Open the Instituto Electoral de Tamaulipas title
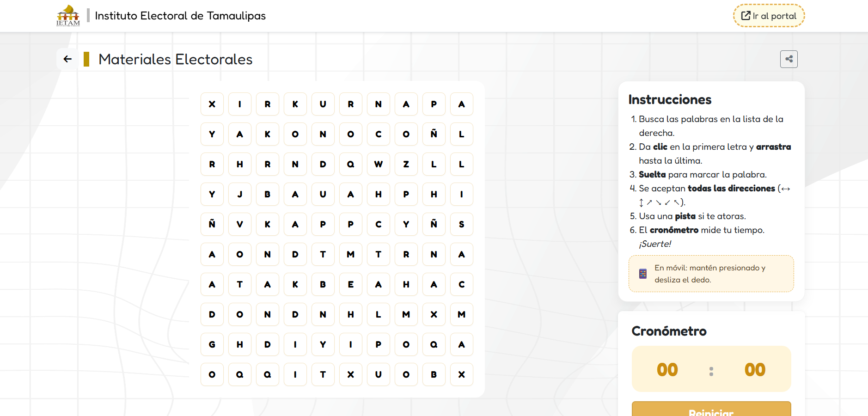The height and width of the screenshot is (416, 868). (180, 16)
